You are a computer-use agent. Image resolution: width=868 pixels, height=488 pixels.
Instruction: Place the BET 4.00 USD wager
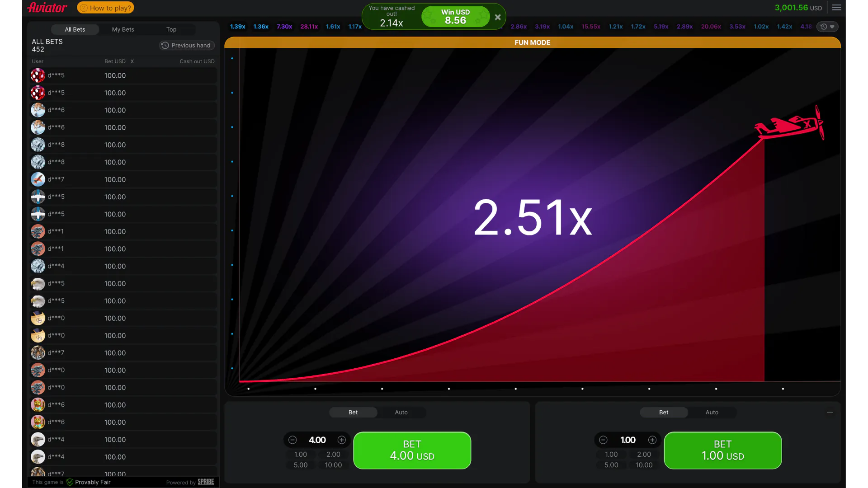click(x=412, y=450)
